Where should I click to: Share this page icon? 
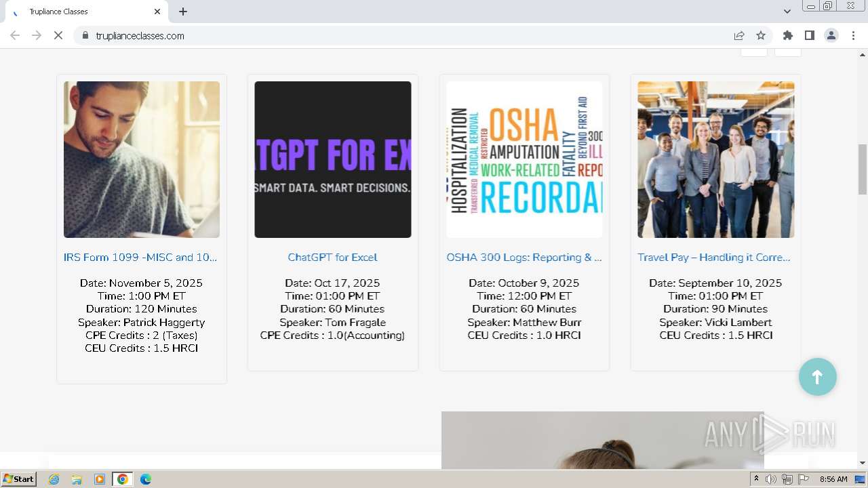pyautogui.click(x=739, y=35)
